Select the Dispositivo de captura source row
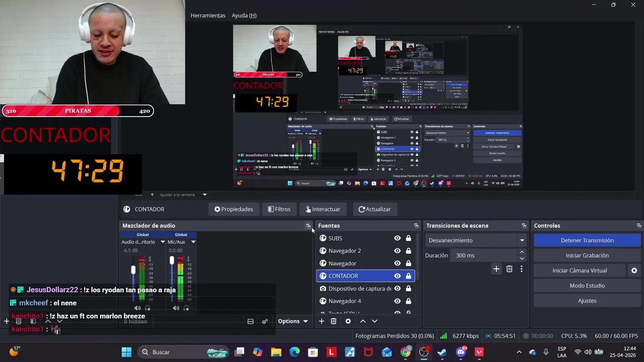 365,289
